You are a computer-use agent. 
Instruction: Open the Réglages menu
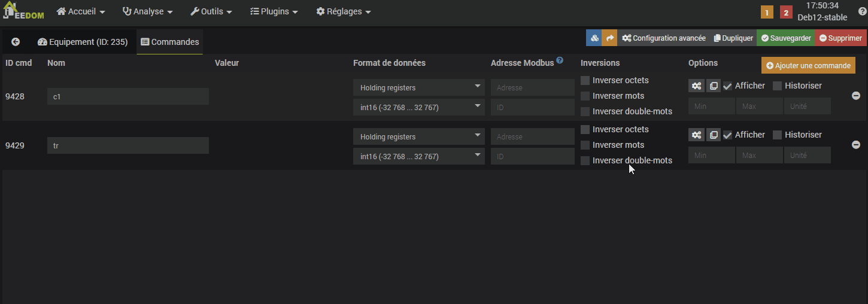click(x=343, y=11)
